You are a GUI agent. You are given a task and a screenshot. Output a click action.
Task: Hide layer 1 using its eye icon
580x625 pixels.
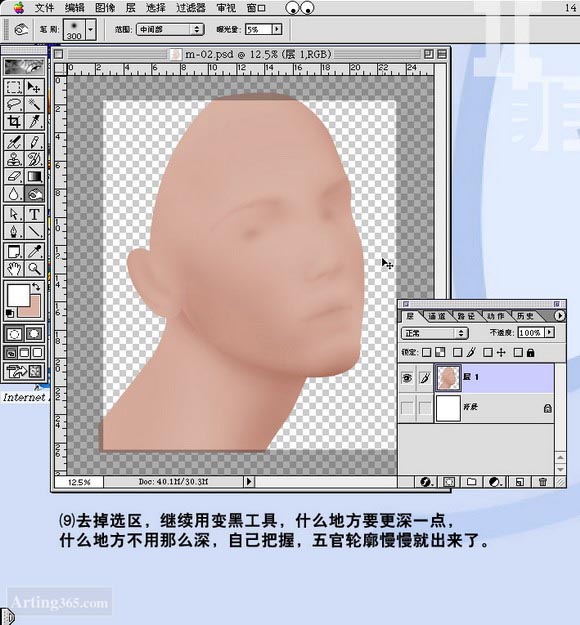(407, 377)
